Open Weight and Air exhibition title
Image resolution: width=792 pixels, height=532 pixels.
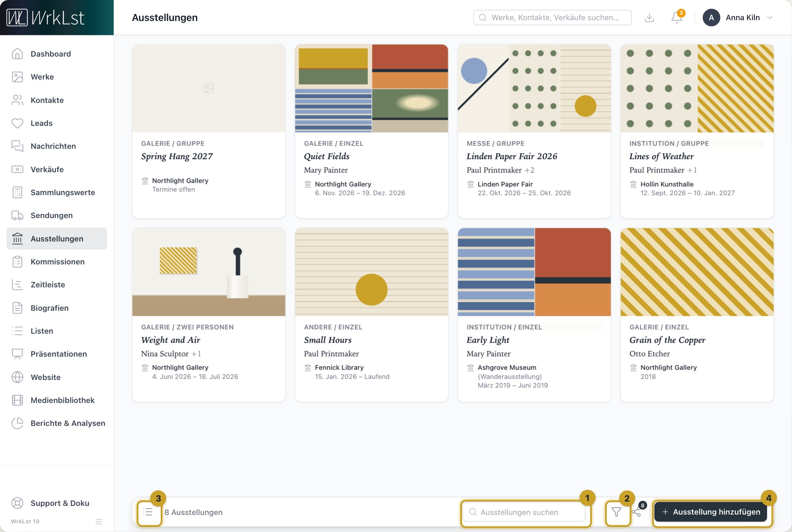171,340
